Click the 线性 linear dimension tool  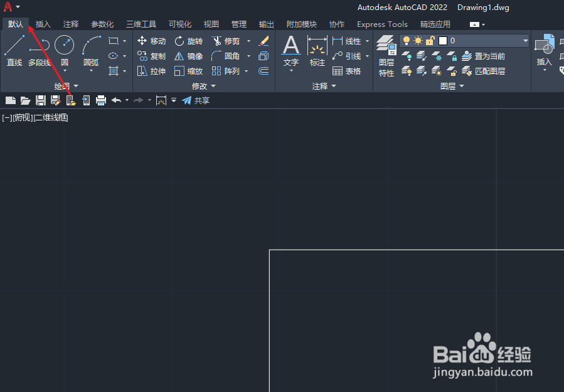pos(347,41)
